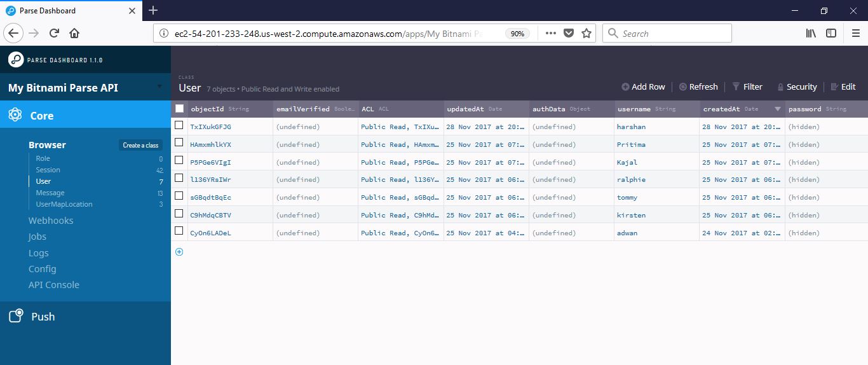
Task: Select the Role class
Action: tap(43, 158)
